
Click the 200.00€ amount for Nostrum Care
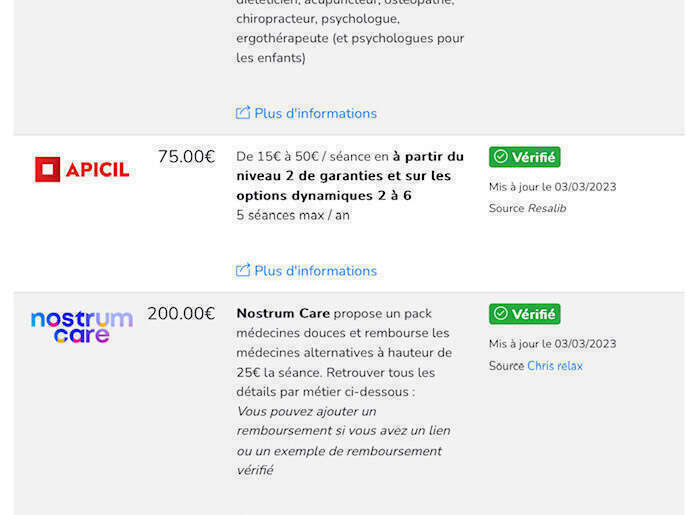point(181,313)
